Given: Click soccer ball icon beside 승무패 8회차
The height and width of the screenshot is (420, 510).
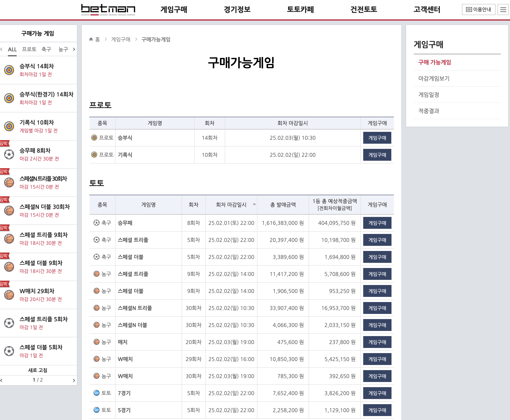Looking at the screenshot, I should pos(9,154).
